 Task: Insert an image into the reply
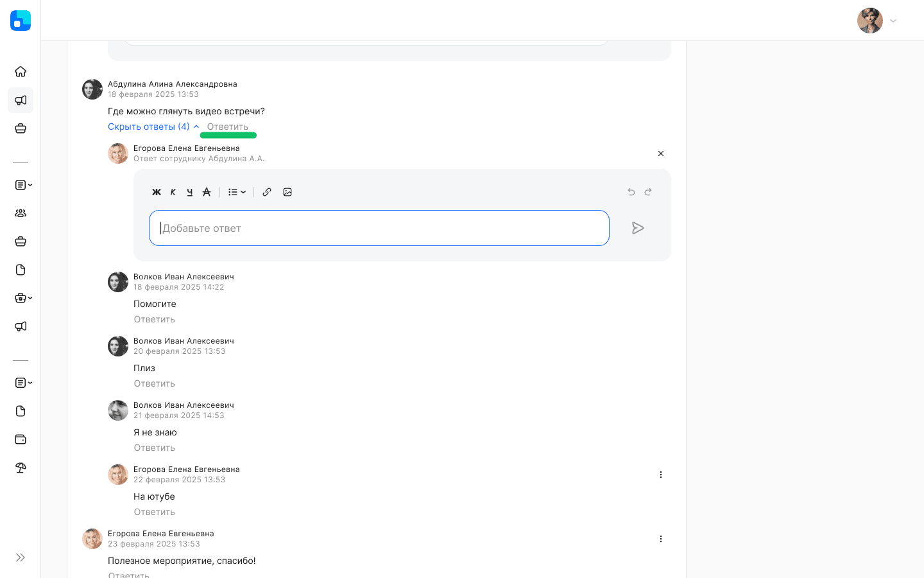pos(287,192)
